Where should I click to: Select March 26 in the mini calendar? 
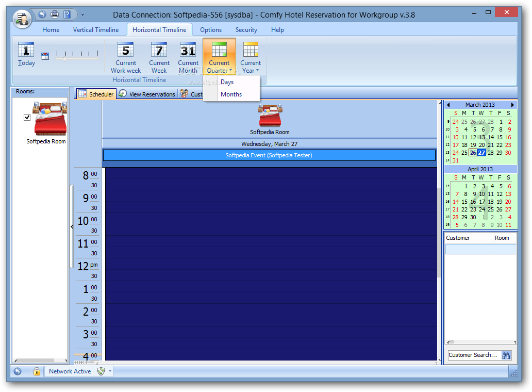(473, 153)
